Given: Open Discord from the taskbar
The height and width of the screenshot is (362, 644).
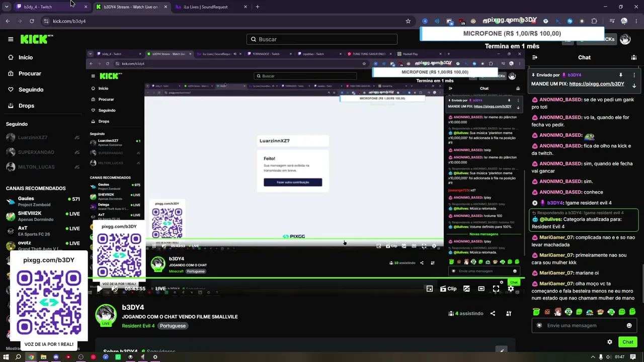Looking at the screenshot, I should tap(56, 357).
